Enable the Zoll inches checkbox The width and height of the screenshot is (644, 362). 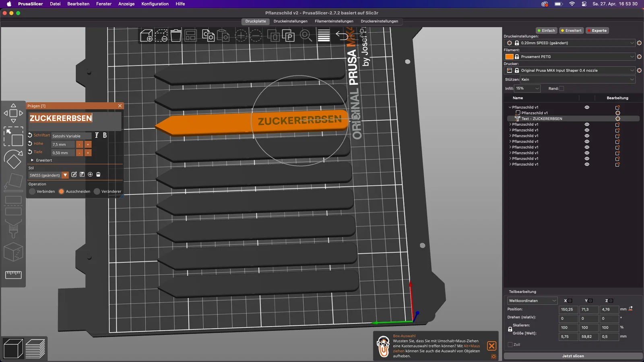click(510, 345)
